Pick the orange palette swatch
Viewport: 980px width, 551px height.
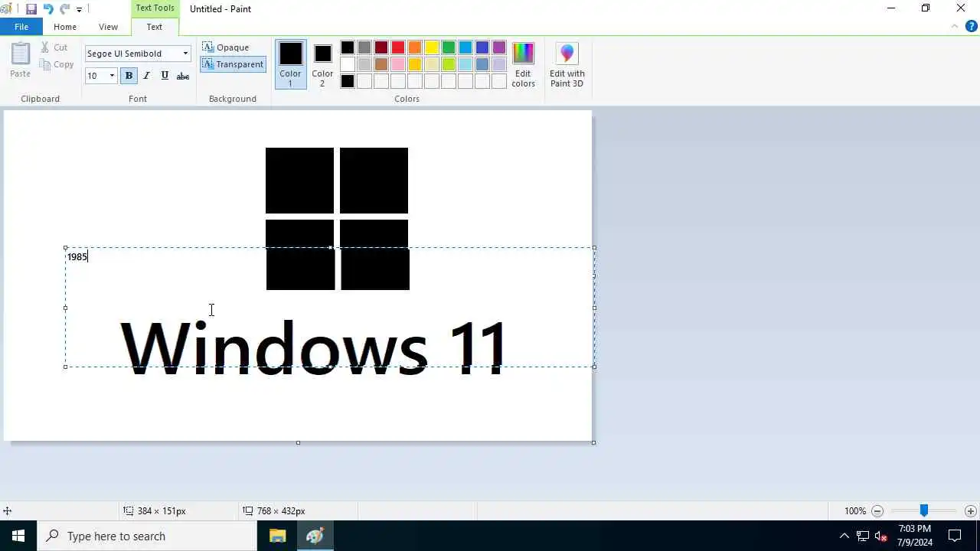pos(415,47)
